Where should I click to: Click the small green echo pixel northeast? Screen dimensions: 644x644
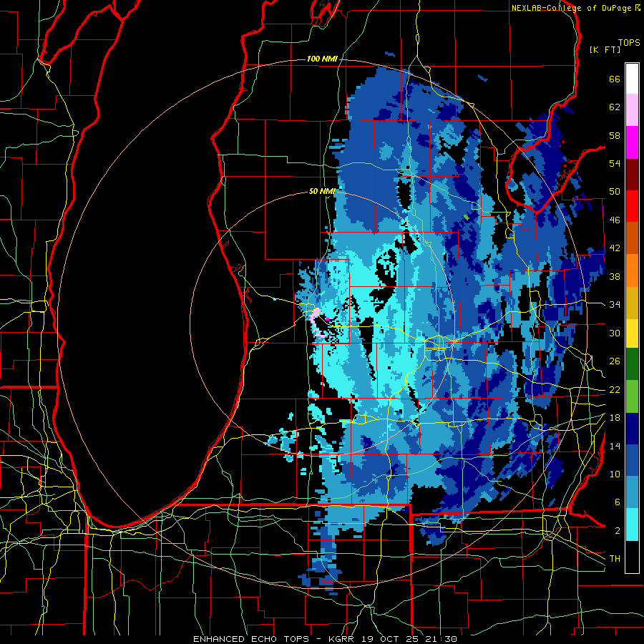tap(466, 217)
